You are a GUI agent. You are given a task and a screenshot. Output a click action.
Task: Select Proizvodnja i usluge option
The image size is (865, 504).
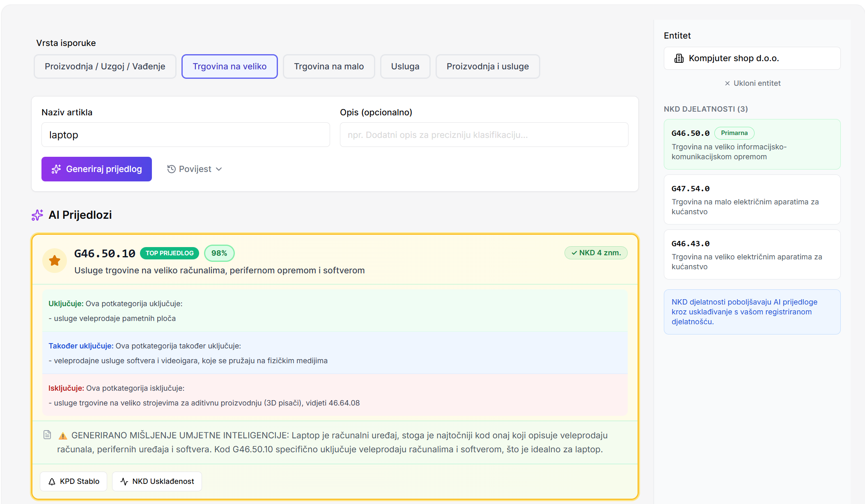pos(487,66)
